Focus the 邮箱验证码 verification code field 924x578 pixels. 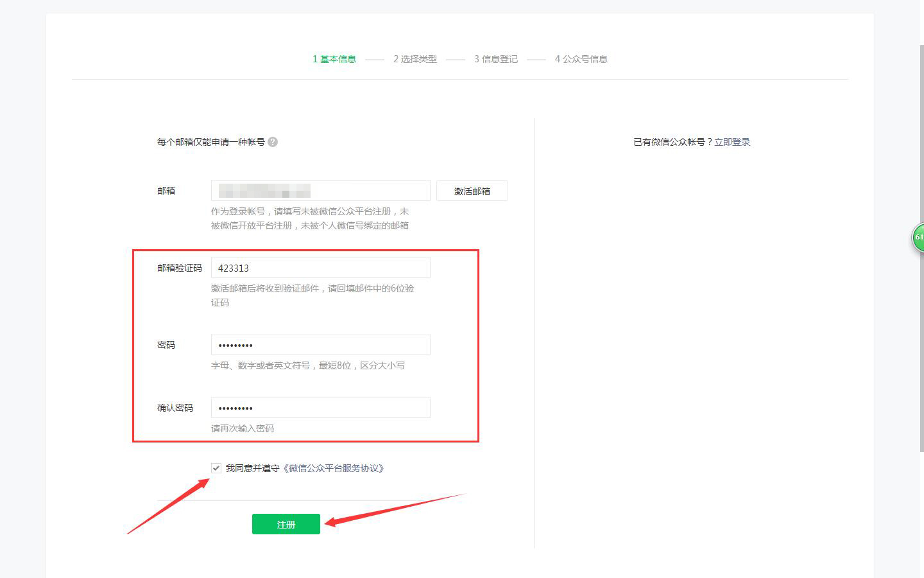click(320, 267)
